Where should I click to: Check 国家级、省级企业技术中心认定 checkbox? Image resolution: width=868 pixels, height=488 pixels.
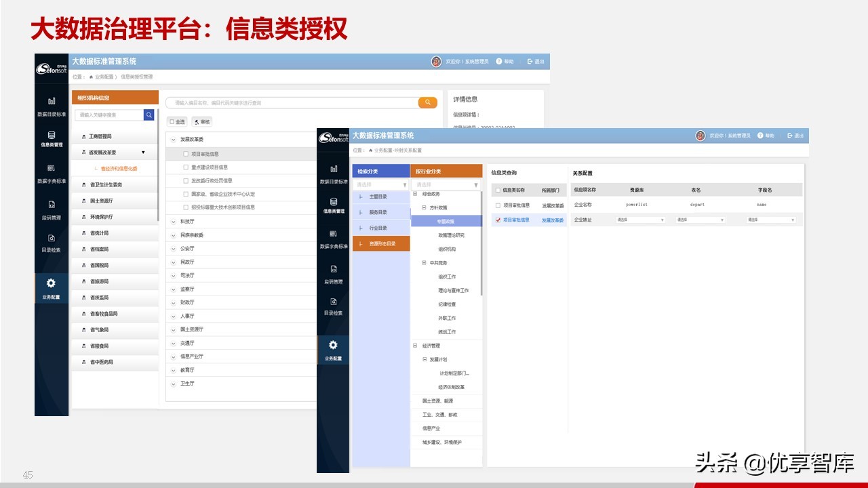tap(186, 194)
